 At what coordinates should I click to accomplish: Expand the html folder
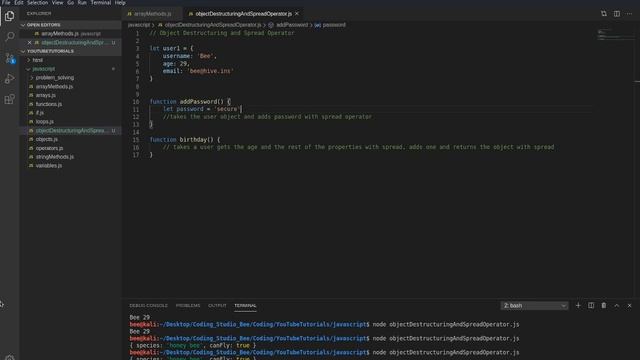38,60
